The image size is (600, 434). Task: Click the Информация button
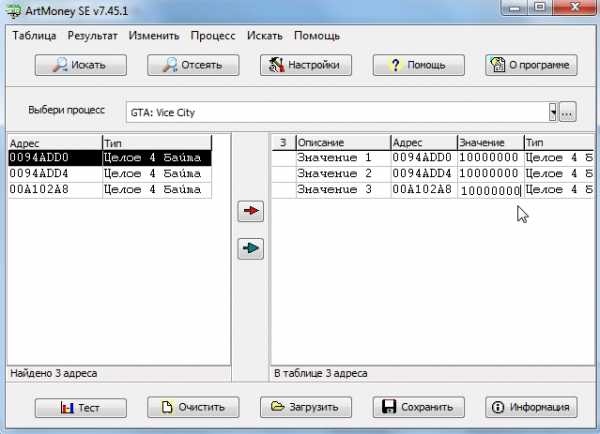[x=531, y=407]
